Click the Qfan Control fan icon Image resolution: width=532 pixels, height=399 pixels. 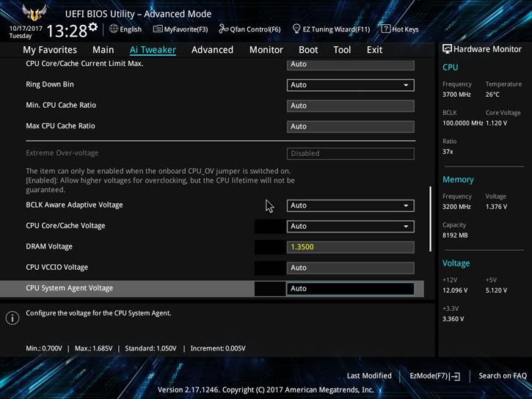pos(223,29)
